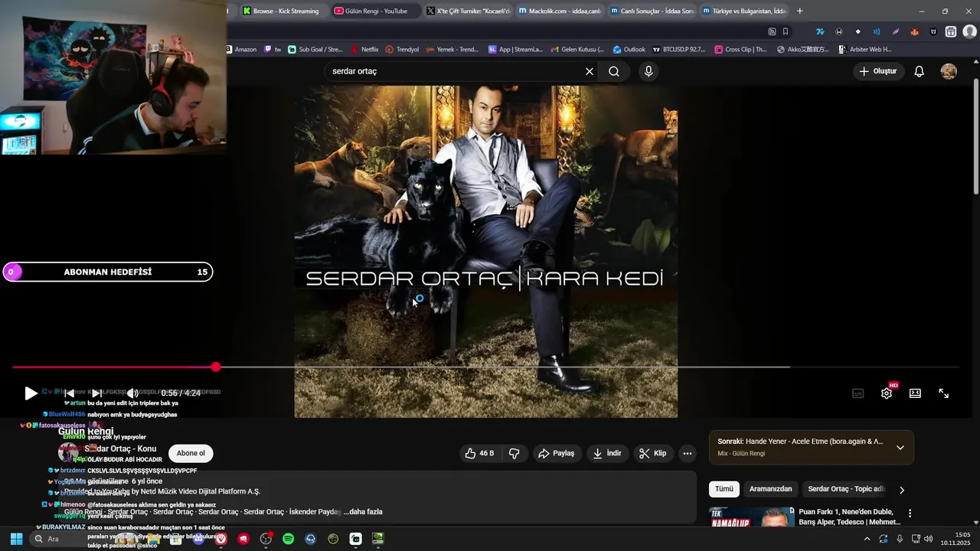Create a clip with Klip button
The height and width of the screenshot is (551, 980).
pyautogui.click(x=653, y=453)
